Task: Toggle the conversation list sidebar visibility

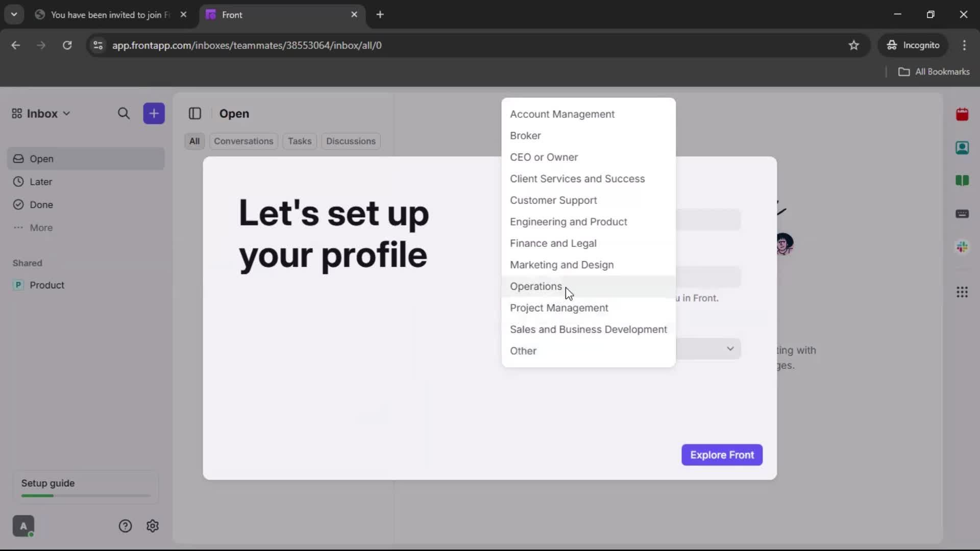Action: point(195,113)
